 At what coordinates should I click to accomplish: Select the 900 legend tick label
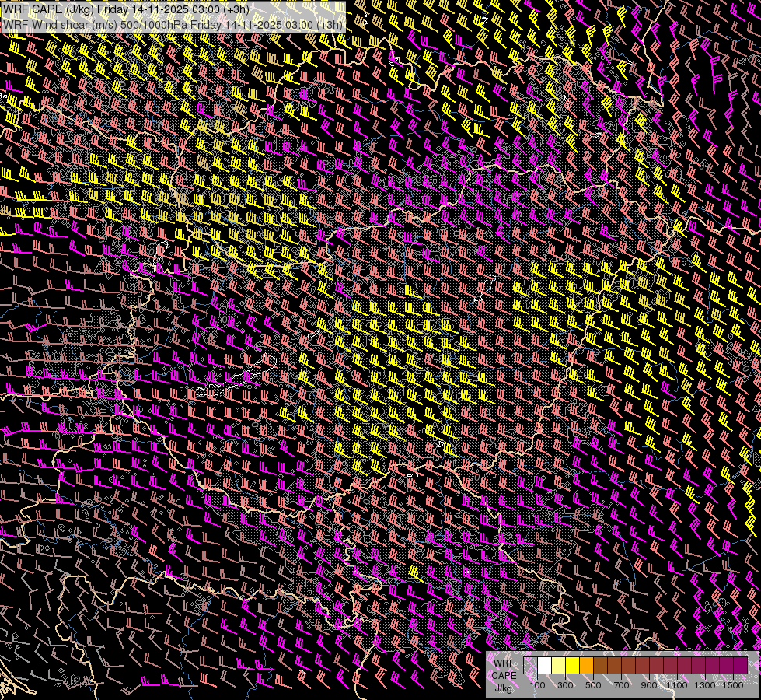649,685
